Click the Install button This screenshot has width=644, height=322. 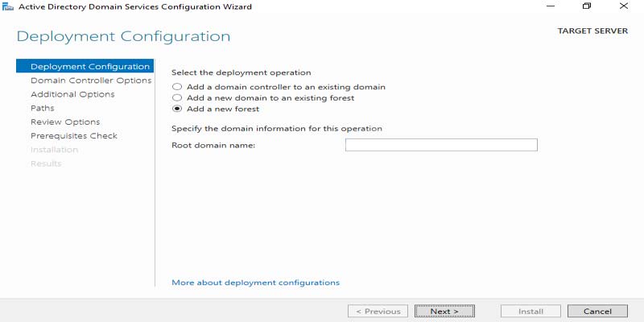[530, 312]
